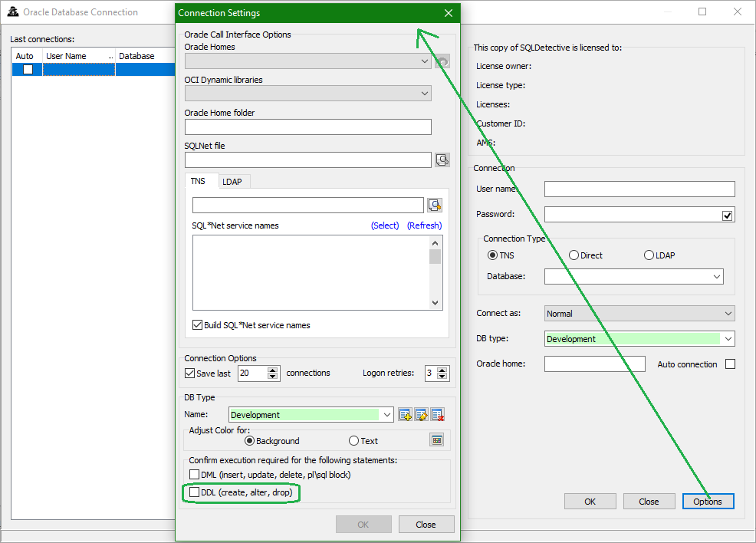Open the Database dropdown
756x543 pixels.
(x=716, y=277)
